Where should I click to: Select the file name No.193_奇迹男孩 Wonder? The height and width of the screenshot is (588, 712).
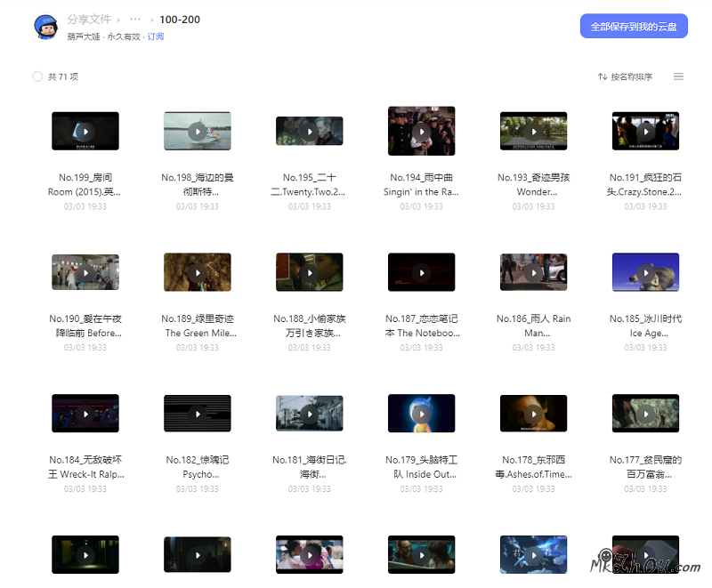point(533,185)
